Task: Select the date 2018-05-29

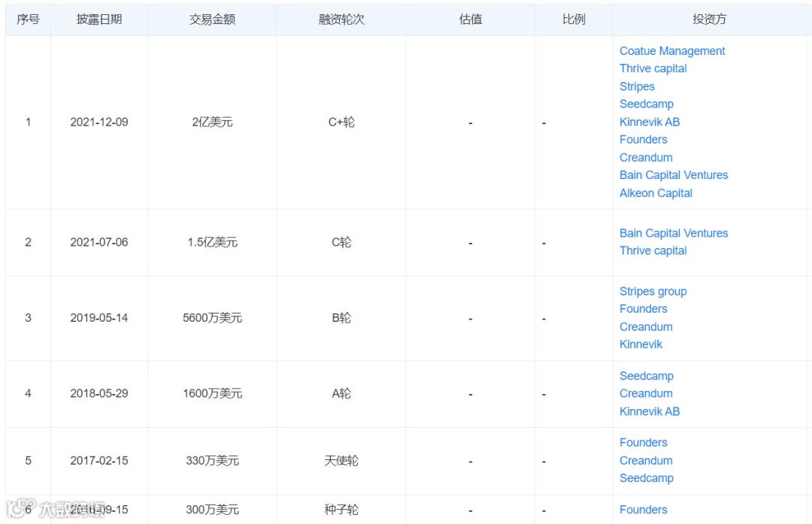Action: pos(99,393)
